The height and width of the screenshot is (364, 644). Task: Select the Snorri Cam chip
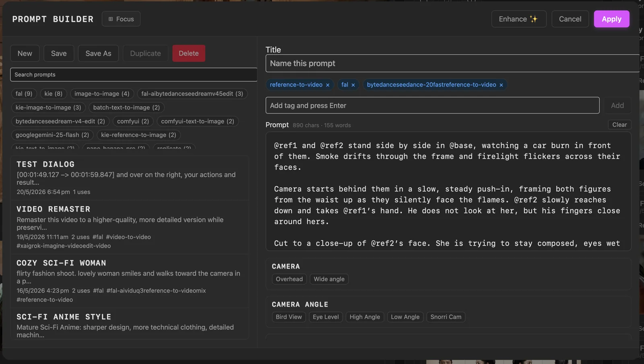click(446, 317)
